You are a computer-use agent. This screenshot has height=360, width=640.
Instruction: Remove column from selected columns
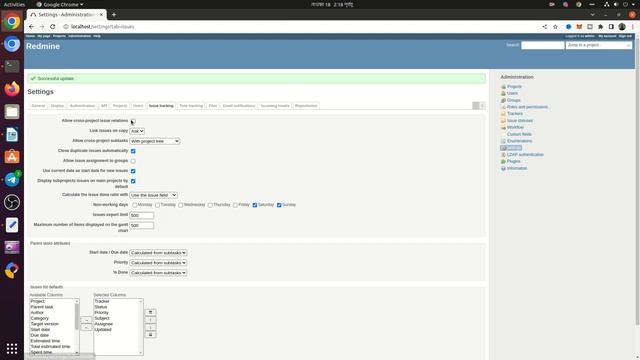(x=86, y=327)
